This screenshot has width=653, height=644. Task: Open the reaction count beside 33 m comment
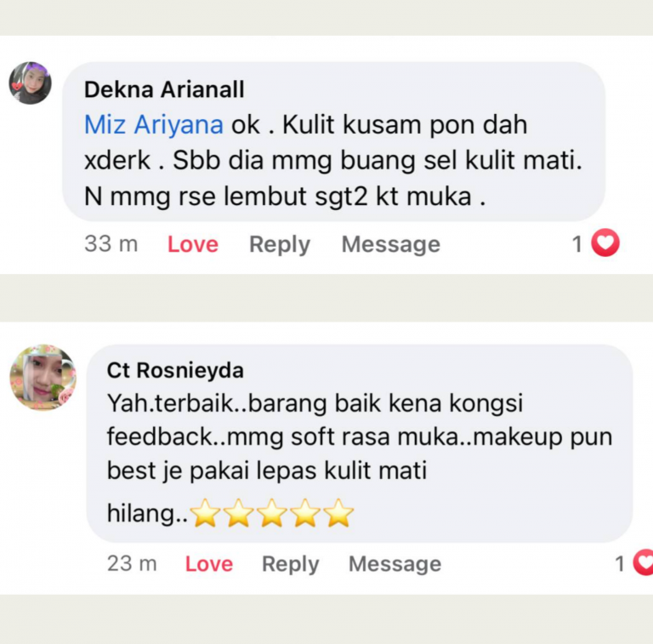click(x=576, y=244)
